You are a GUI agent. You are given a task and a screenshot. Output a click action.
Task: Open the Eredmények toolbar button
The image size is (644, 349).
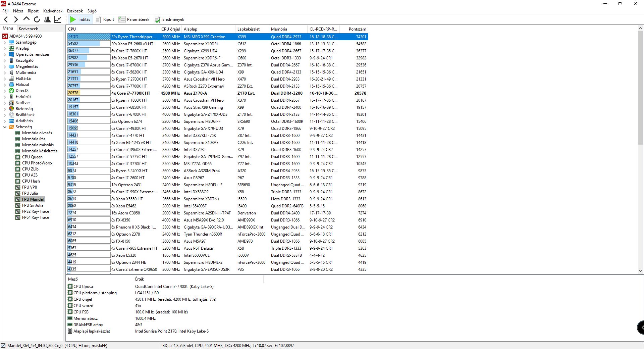point(169,19)
